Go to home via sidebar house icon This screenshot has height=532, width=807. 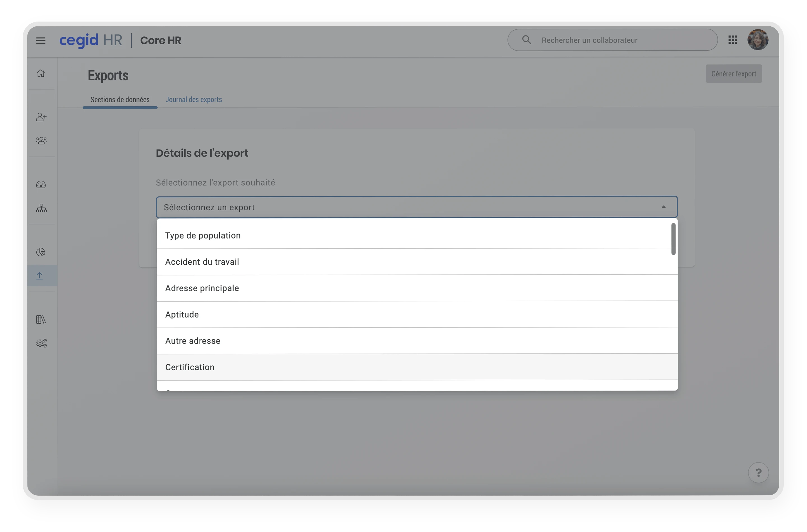[41, 73]
